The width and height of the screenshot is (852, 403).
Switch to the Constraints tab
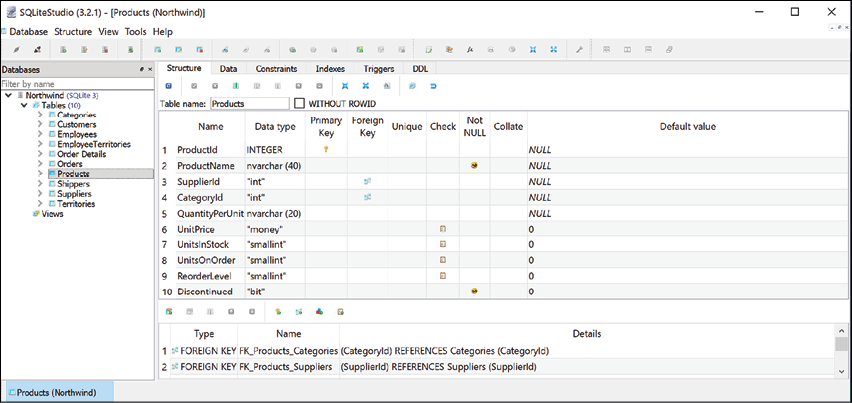tap(276, 69)
